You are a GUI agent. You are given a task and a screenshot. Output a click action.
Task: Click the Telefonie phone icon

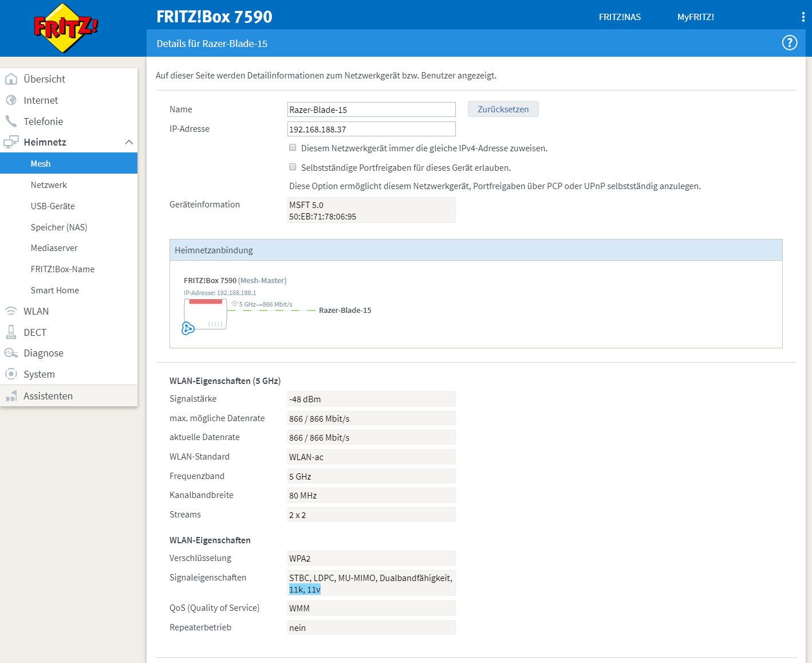(11, 121)
